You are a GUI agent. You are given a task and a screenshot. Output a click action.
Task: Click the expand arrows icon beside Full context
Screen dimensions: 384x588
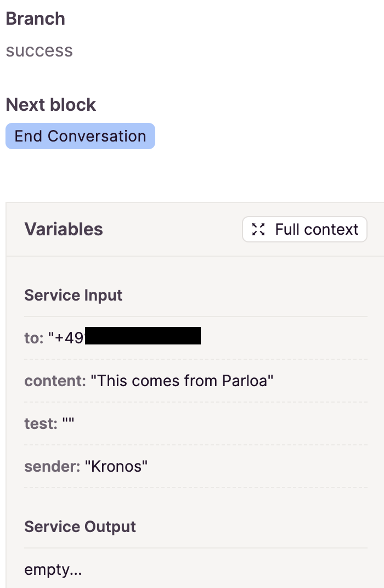258,229
